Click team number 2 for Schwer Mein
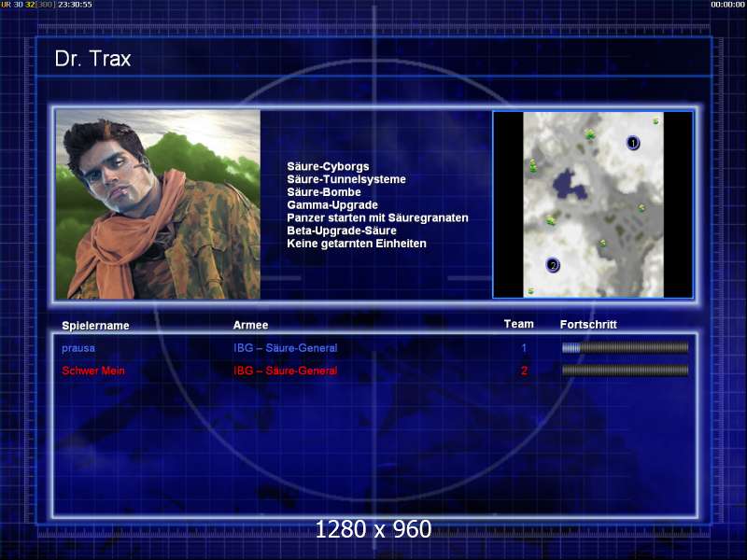The image size is (747, 560). point(524,371)
